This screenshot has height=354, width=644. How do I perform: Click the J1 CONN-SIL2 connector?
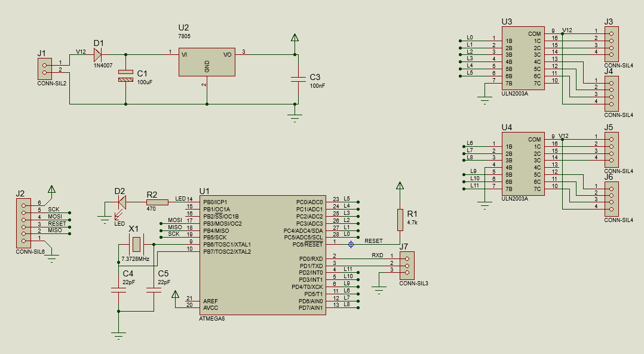click(x=45, y=69)
